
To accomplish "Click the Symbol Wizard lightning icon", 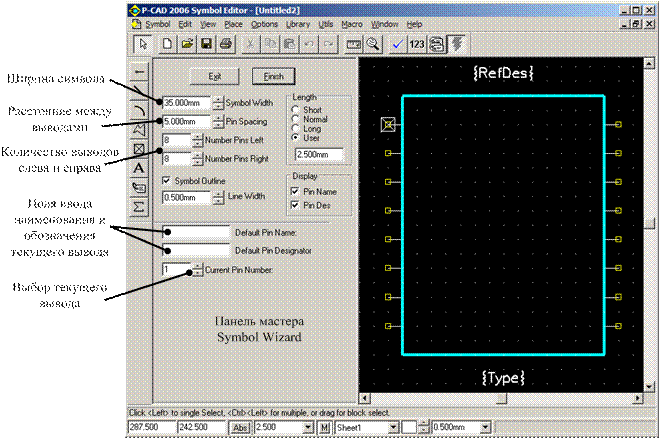I will (457, 44).
